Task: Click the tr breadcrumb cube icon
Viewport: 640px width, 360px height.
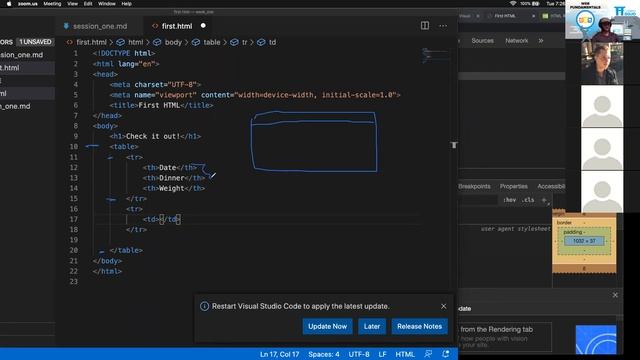Action: [234, 42]
